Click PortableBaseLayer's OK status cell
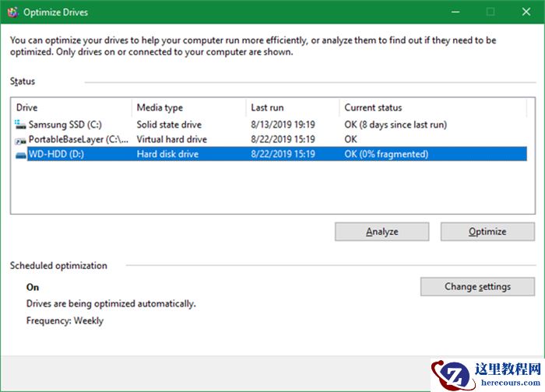The width and height of the screenshot is (545, 392). point(350,139)
